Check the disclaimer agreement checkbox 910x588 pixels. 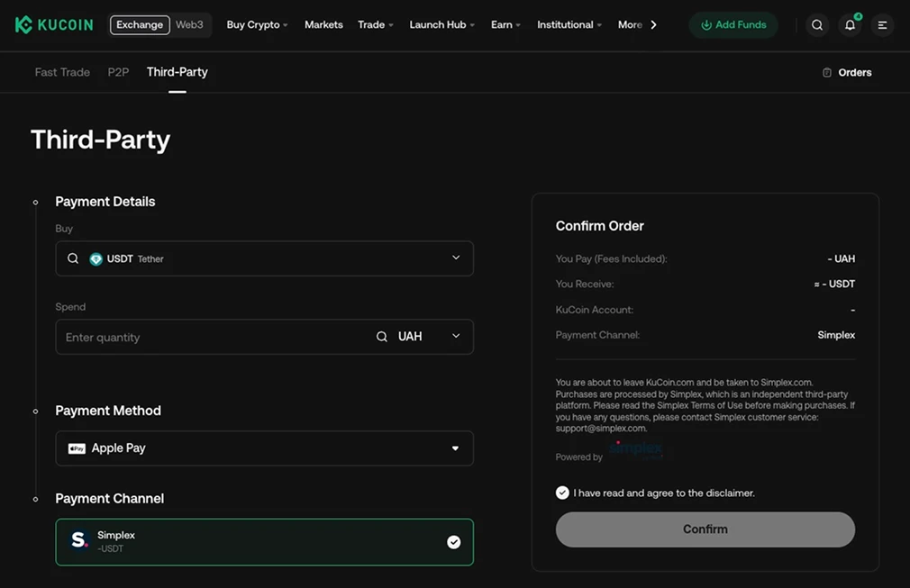tap(562, 493)
